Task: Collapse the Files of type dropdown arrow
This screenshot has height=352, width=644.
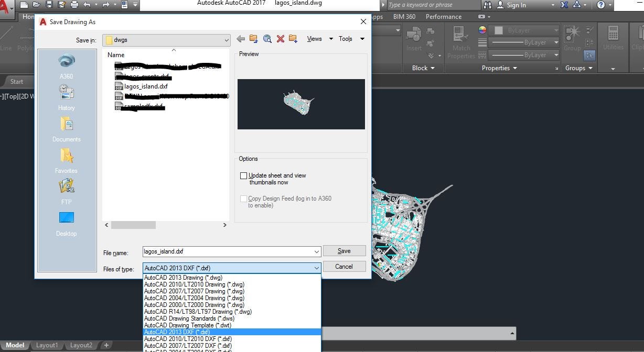Action: (316, 268)
